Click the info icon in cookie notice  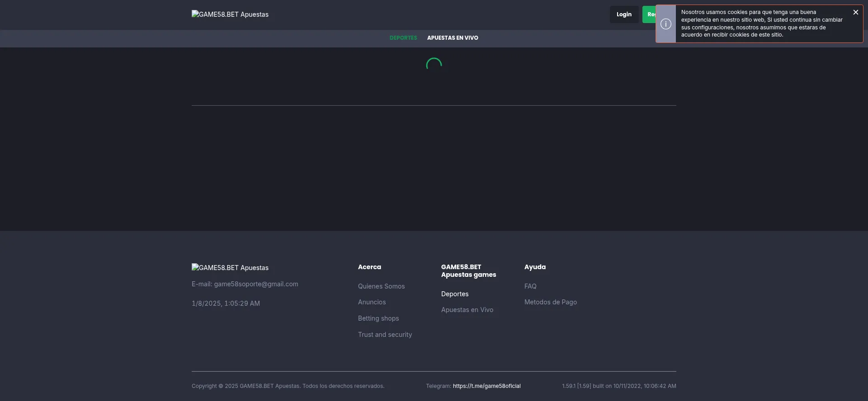pos(666,24)
